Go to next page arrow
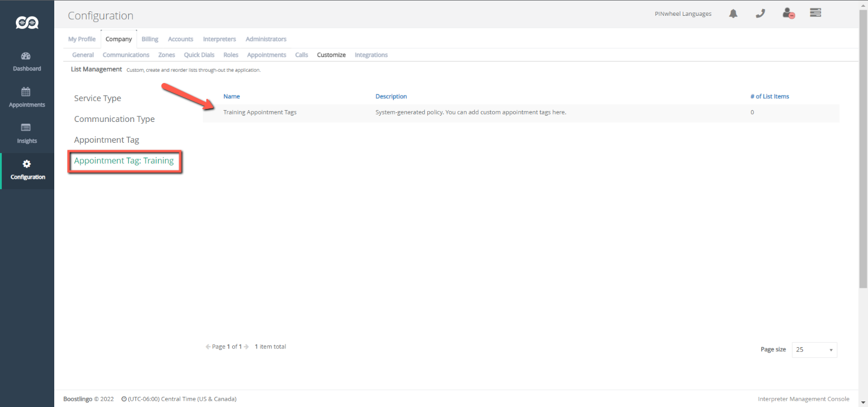The height and width of the screenshot is (407, 868). point(246,347)
